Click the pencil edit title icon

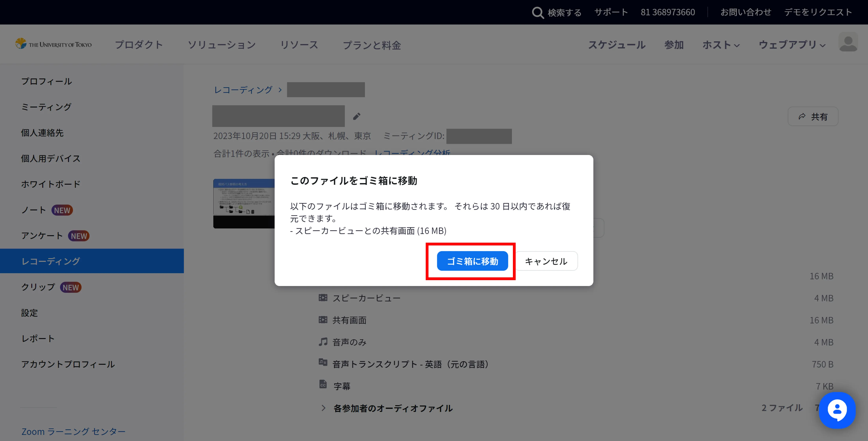(x=356, y=117)
